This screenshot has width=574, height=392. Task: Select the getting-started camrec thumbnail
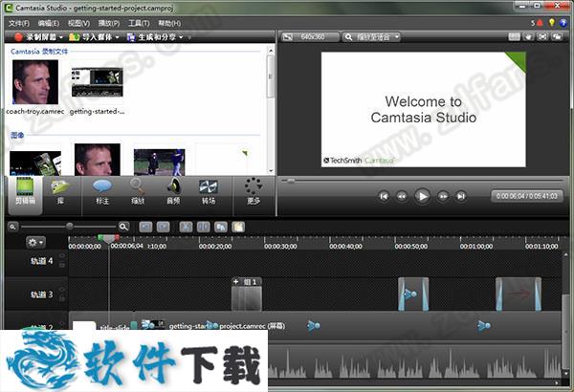97,82
